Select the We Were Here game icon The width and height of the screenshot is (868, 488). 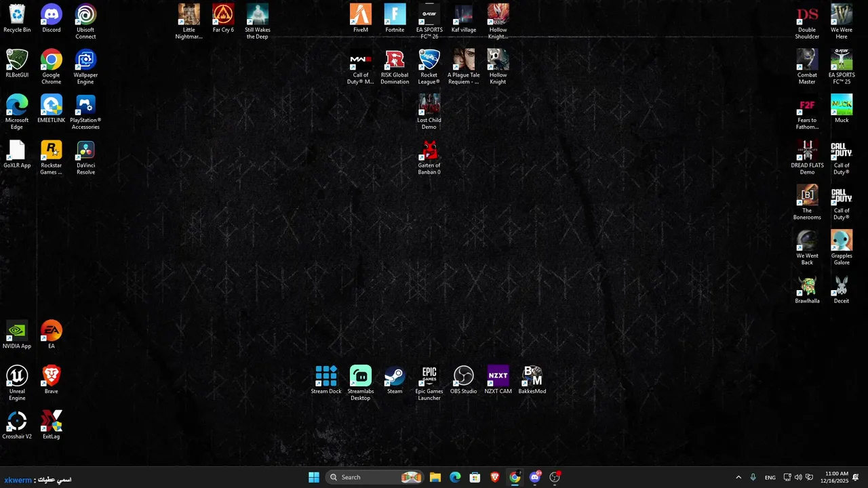(842, 22)
